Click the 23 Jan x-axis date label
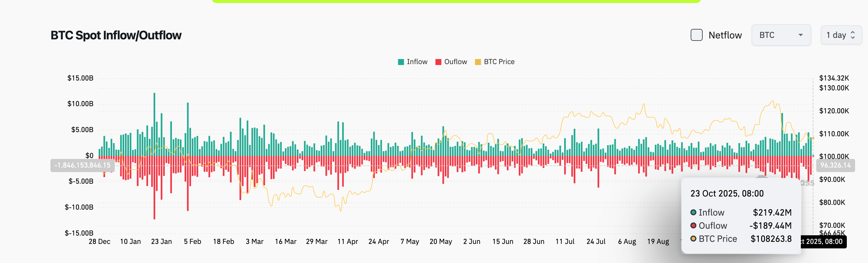This screenshot has width=868, height=263. click(x=161, y=242)
